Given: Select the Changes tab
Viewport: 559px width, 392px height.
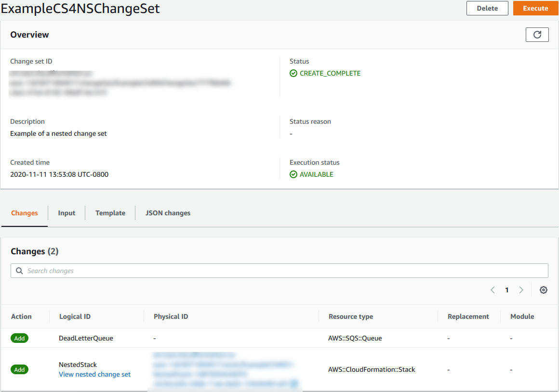Looking at the screenshot, I should click(x=25, y=213).
